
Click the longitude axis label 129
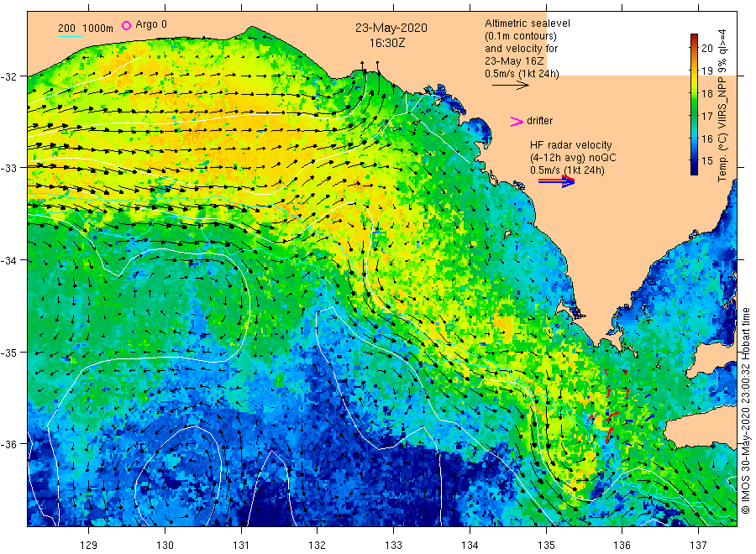[x=89, y=545]
